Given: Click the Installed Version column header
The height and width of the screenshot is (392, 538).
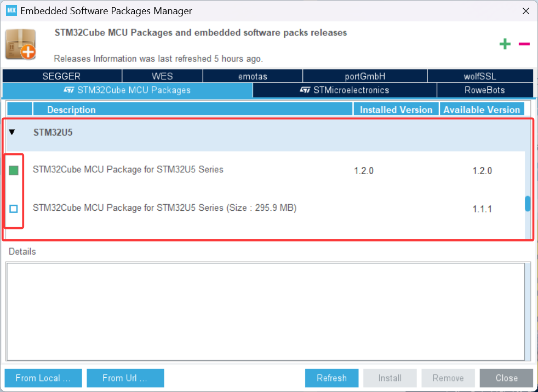Looking at the screenshot, I should (x=396, y=109).
